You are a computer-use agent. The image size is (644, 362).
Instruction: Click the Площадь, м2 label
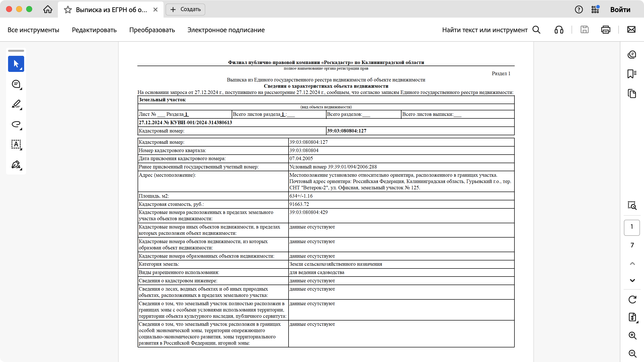(x=154, y=196)
